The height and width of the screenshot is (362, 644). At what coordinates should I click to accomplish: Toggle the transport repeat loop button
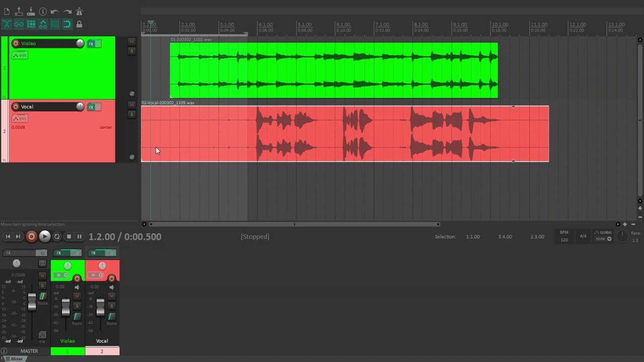[x=57, y=236]
